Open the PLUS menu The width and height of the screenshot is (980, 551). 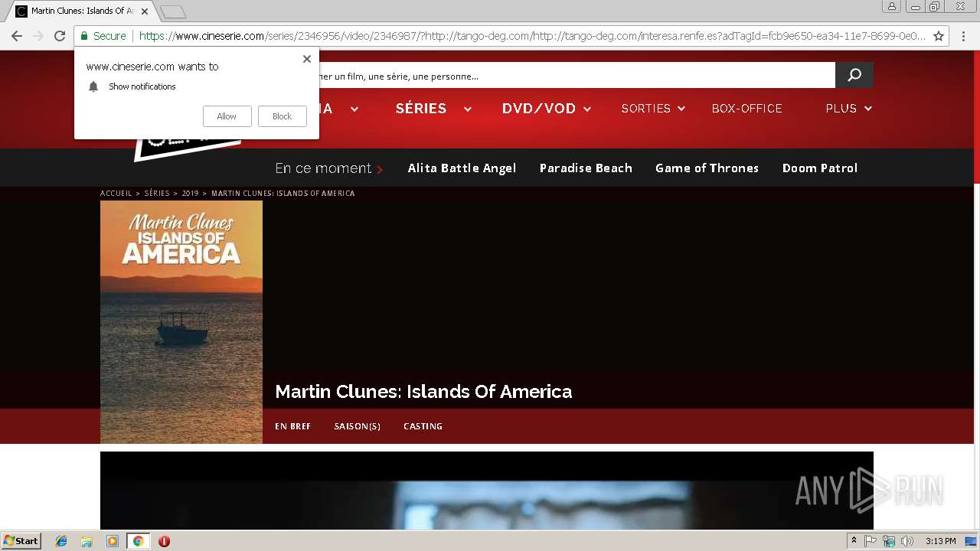pos(841,109)
